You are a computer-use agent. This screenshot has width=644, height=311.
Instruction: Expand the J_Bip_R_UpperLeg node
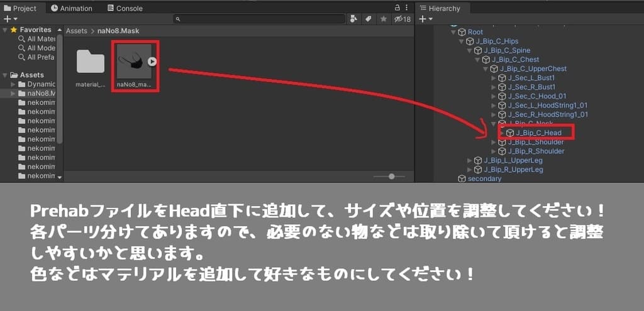(469, 170)
